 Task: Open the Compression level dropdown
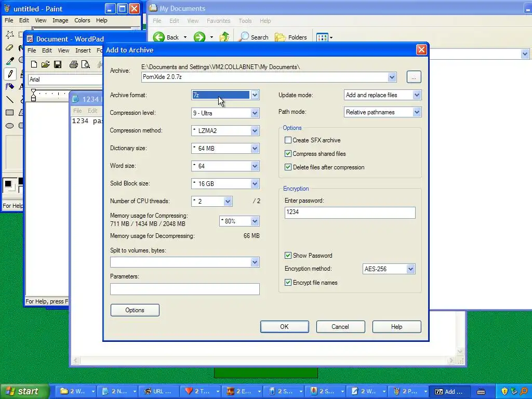tap(255, 113)
